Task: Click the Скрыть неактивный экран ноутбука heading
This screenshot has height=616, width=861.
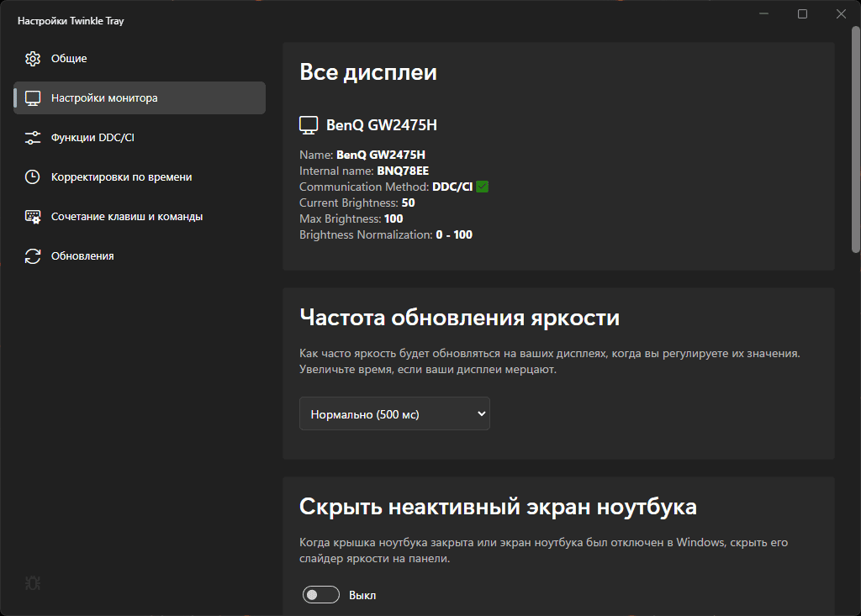Action: click(x=498, y=506)
